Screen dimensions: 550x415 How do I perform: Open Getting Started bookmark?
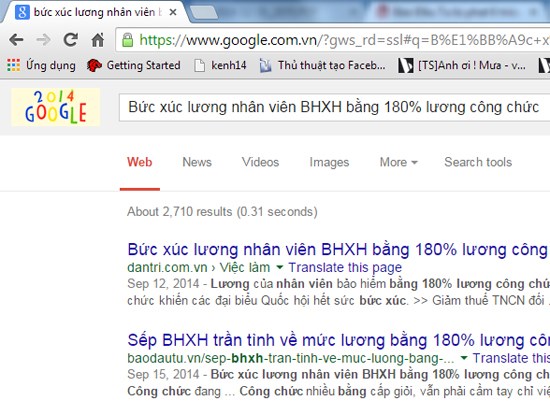(134, 65)
